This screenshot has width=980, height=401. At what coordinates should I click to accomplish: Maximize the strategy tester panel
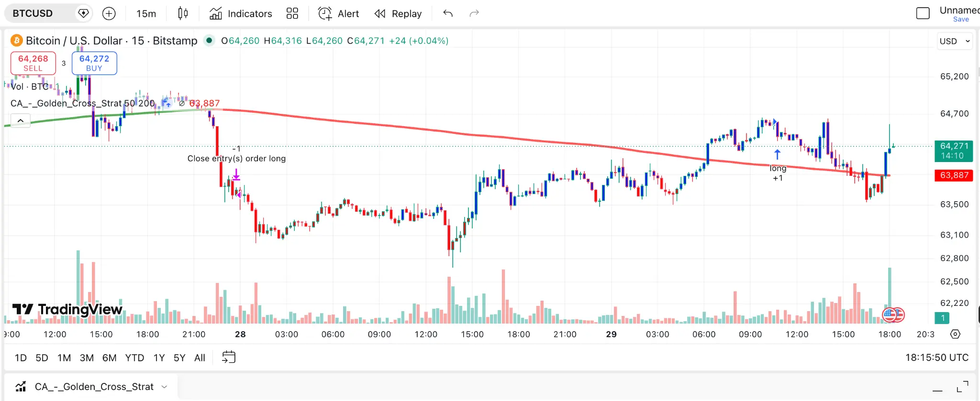(962, 387)
